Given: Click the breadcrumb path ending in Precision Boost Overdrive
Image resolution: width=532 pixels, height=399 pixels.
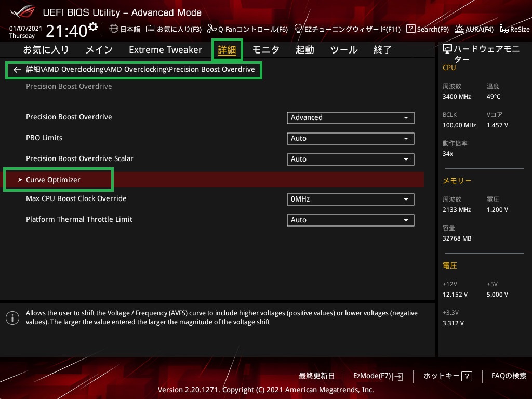Looking at the screenshot, I should [140, 69].
